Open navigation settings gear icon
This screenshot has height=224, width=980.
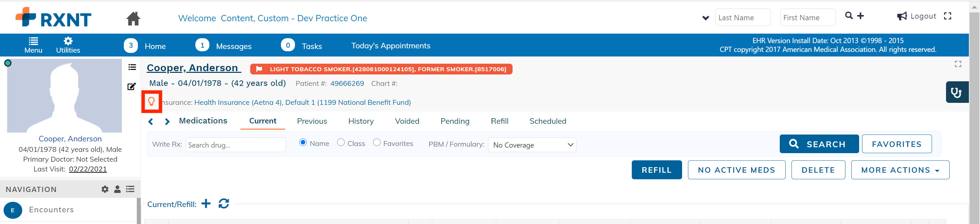pos(105,189)
